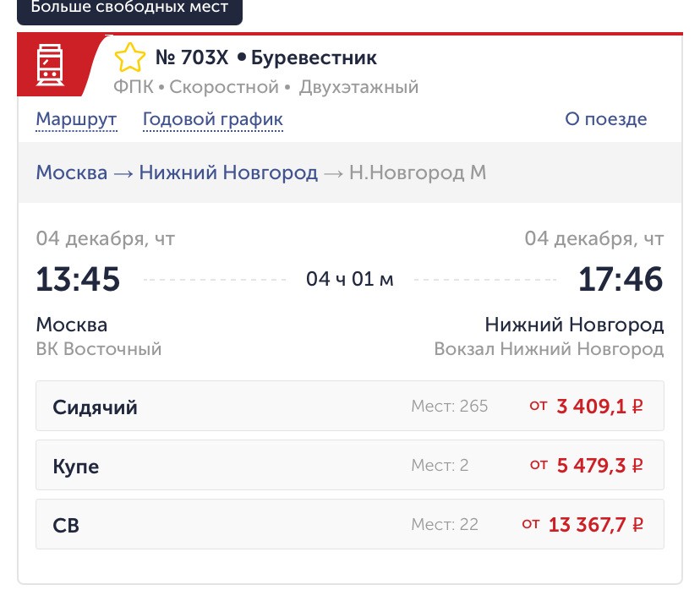Click the Н.Новгород М route text
The width and height of the screenshot is (700, 601).
click(x=418, y=172)
